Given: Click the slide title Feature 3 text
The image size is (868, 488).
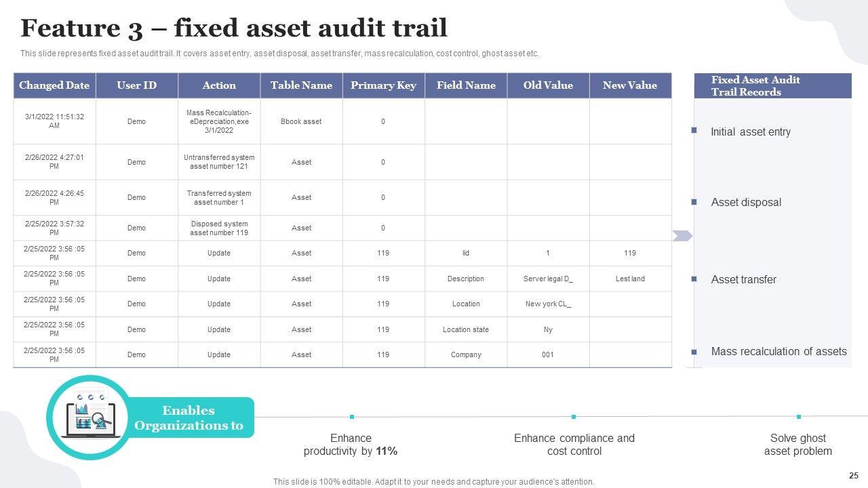Looking at the screenshot, I should tap(234, 28).
